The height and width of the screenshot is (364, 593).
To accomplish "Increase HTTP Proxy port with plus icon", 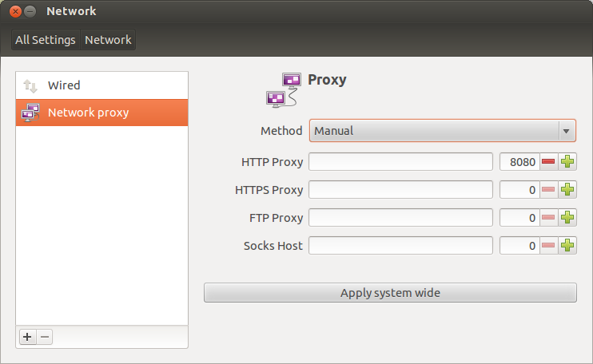I will (x=567, y=161).
